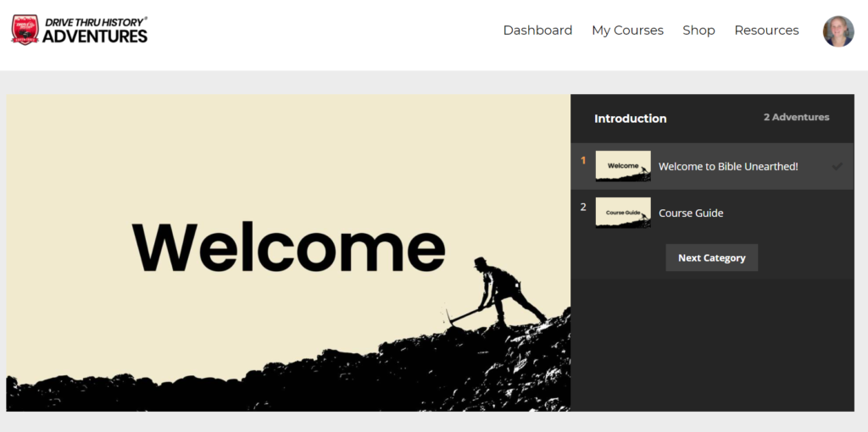This screenshot has height=432, width=868.
Task: Open the Welcome to Bible Unearthed! lesson title
Action: tap(728, 166)
